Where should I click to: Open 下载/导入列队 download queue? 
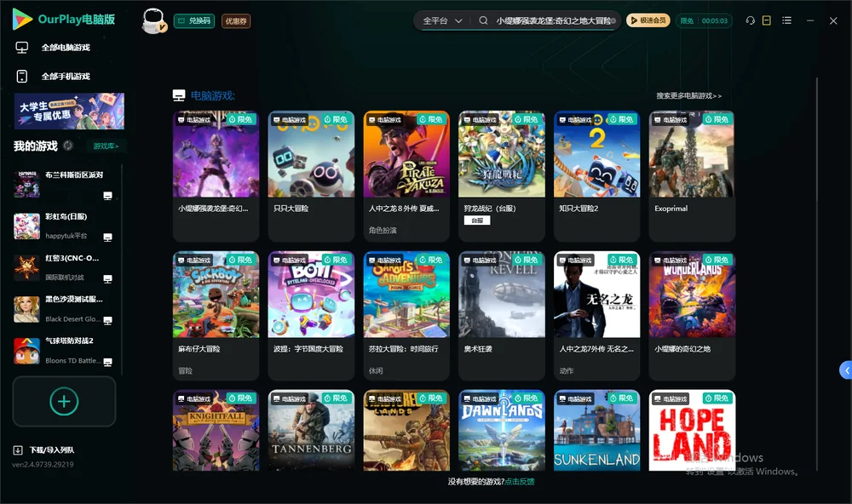click(x=52, y=450)
